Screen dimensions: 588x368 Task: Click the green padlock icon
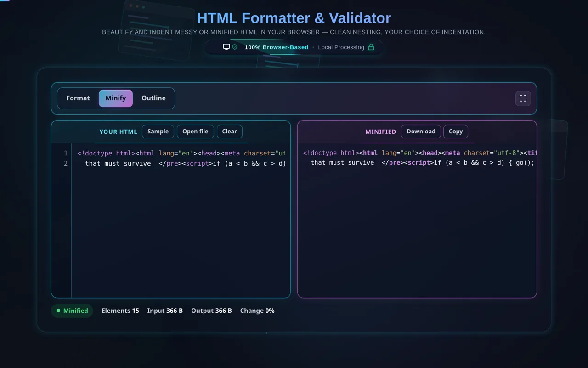coord(371,47)
